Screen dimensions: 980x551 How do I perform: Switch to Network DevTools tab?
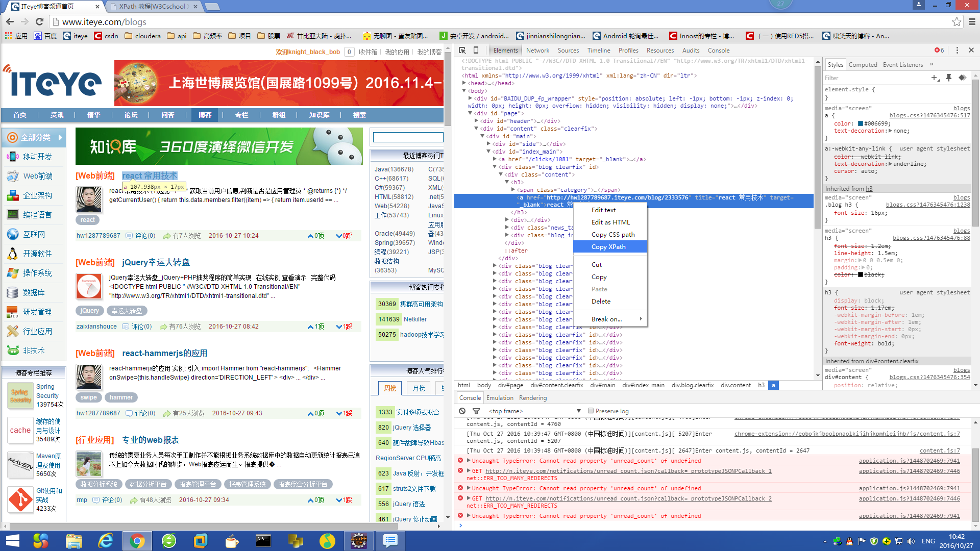pyautogui.click(x=537, y=50)
